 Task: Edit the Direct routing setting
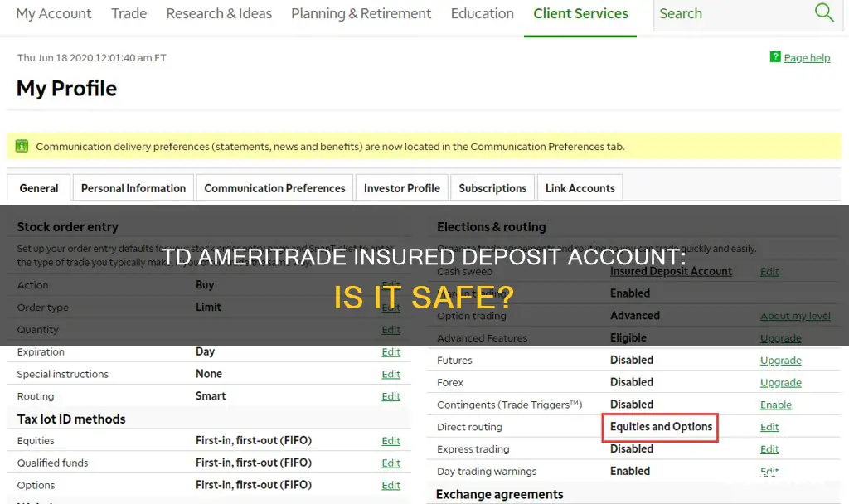click(769, 427)
